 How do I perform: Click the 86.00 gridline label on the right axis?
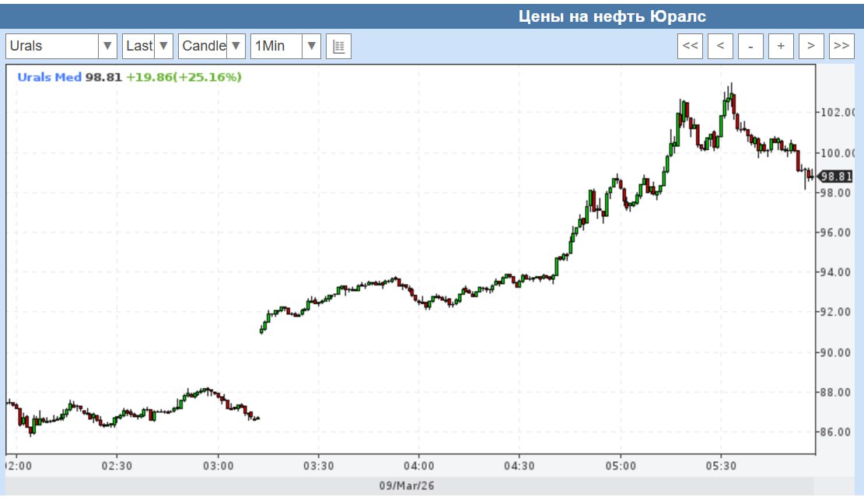point(835,432)
